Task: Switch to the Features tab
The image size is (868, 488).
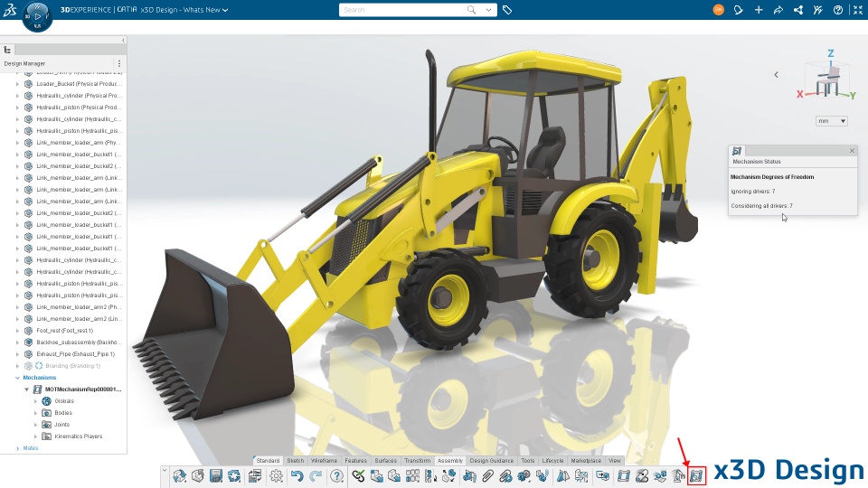Action: 356,460
